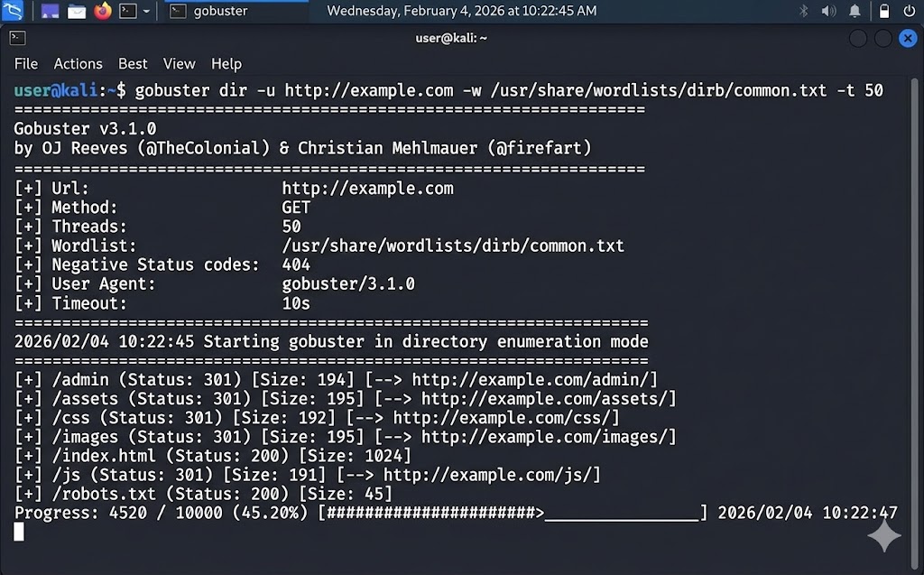Open the Best menu

pos(133,64)
